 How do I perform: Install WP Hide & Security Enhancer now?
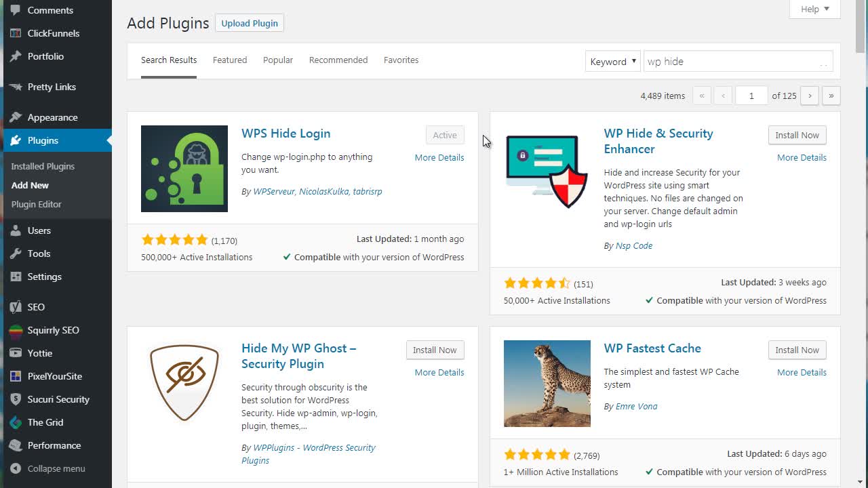[x=797, y=135]
